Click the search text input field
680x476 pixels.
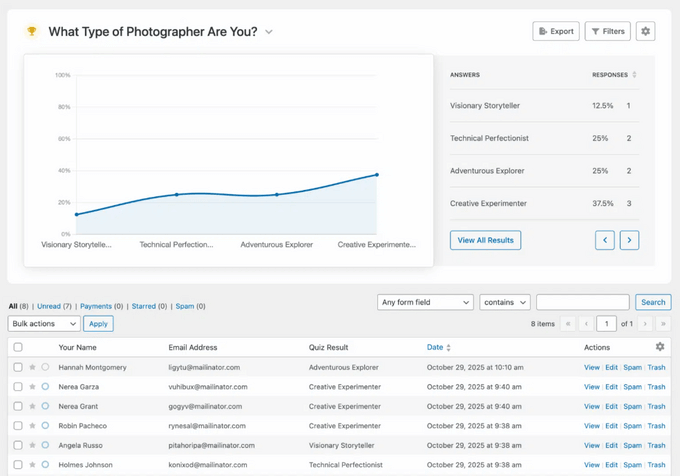coord(582,302)
